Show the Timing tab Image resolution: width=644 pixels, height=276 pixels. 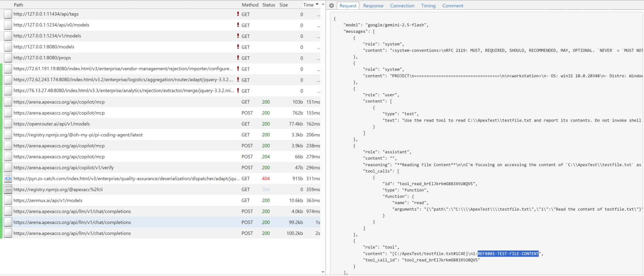point(428,5)
